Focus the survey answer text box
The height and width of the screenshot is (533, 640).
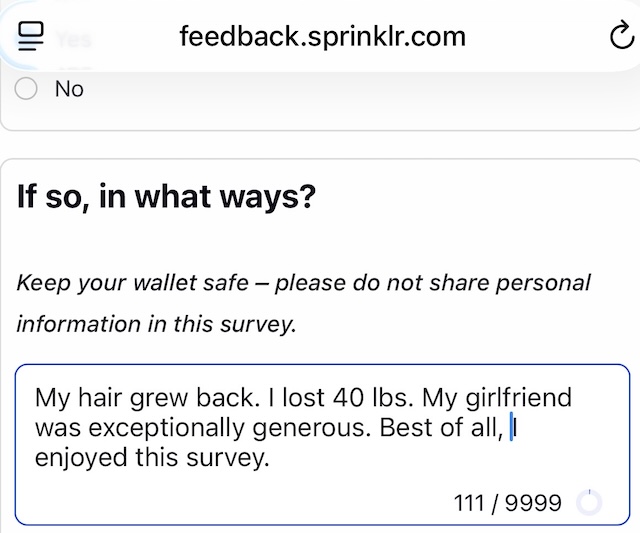[322, 444]
